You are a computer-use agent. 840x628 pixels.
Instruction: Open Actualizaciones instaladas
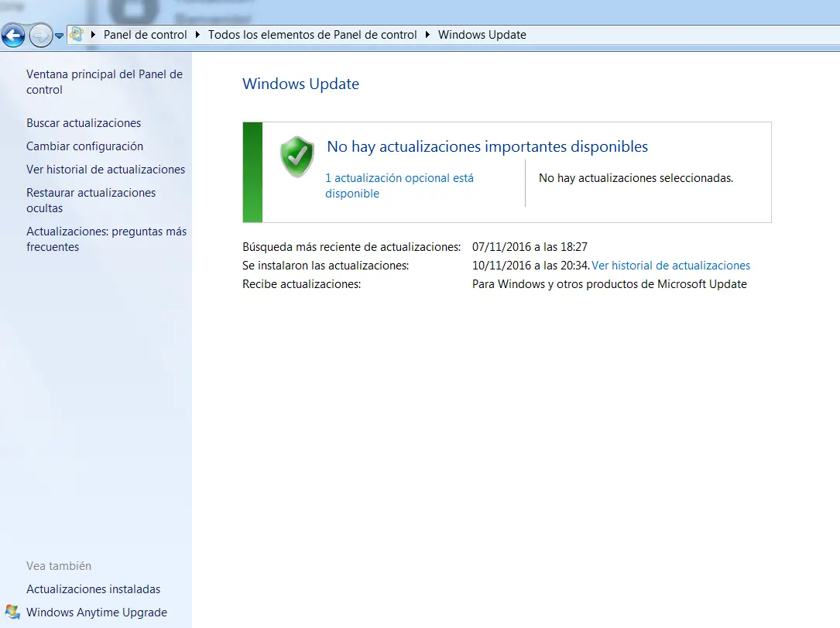[93, 589]
